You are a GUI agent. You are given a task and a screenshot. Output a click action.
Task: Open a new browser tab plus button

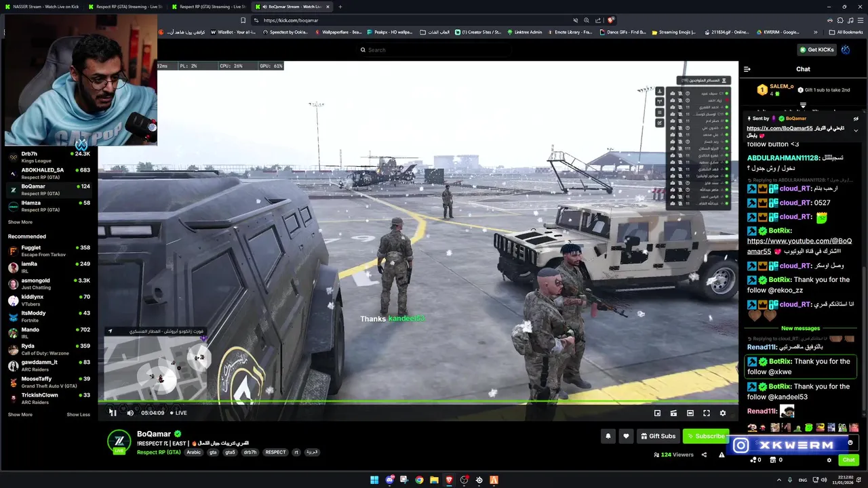click(340, 7)
